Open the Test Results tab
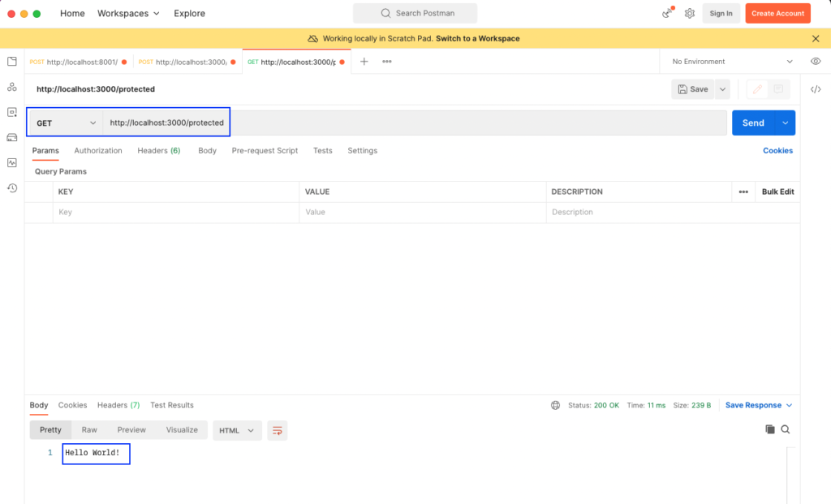Screen dimensions: 831x504 172,405
